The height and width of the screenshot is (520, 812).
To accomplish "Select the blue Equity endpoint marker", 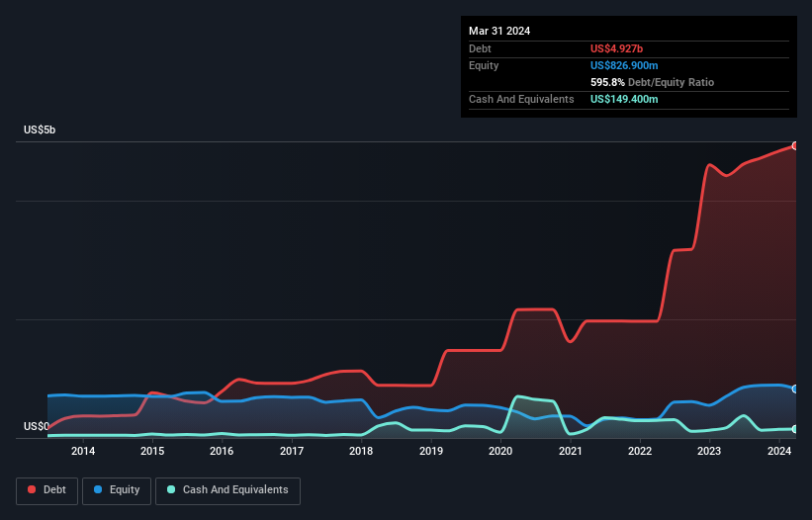I will click(x=795, y=390).
